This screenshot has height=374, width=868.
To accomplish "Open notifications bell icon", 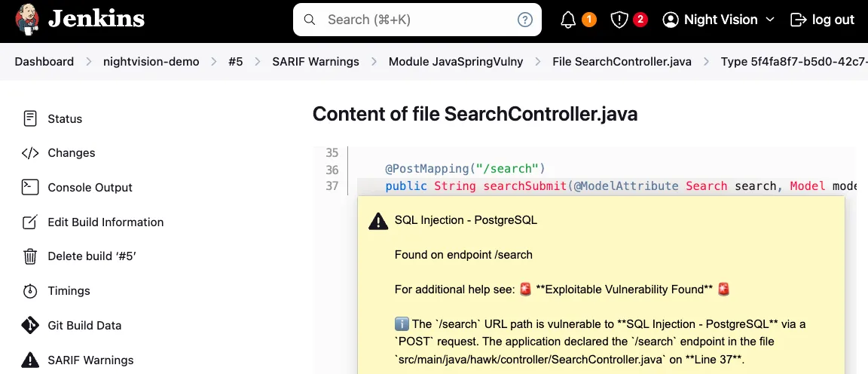I will click(x=569, y=20).
